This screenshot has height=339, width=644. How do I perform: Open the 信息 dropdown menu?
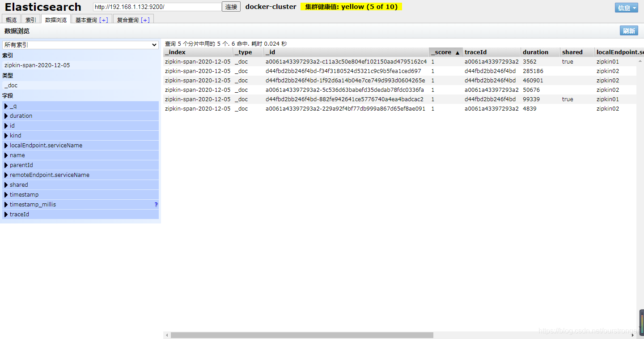[x=627, y=8]
